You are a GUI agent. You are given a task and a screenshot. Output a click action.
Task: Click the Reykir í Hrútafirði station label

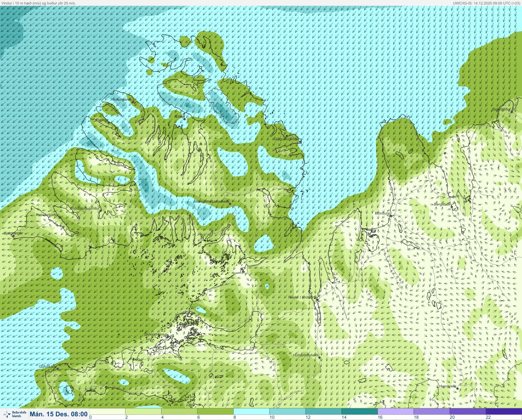point(302,297)
